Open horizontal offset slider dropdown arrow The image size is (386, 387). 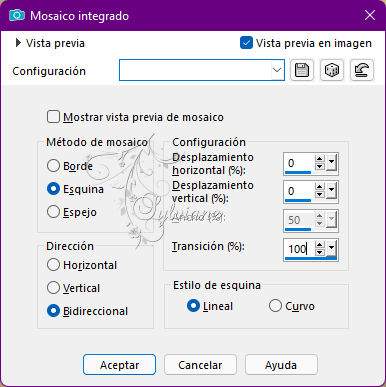(331, 162)
